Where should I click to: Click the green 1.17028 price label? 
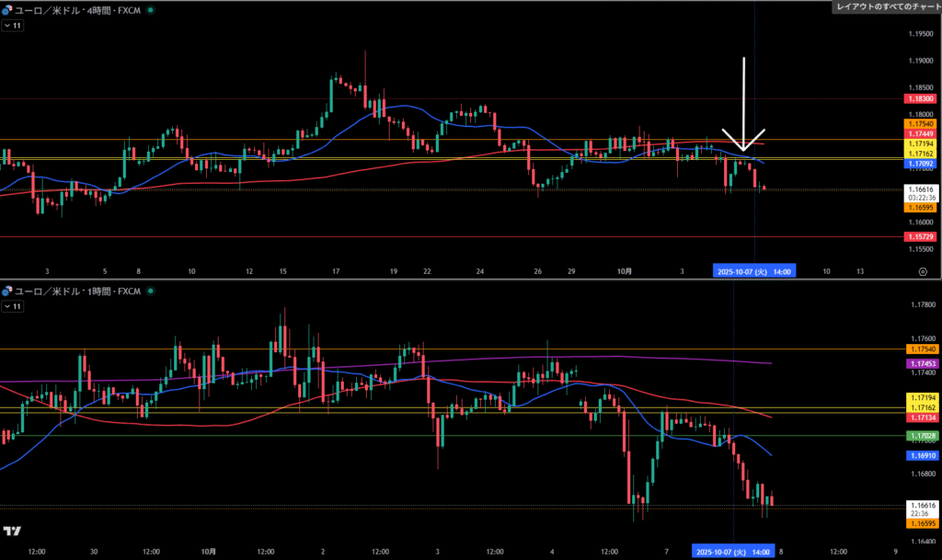click(920, 435)
